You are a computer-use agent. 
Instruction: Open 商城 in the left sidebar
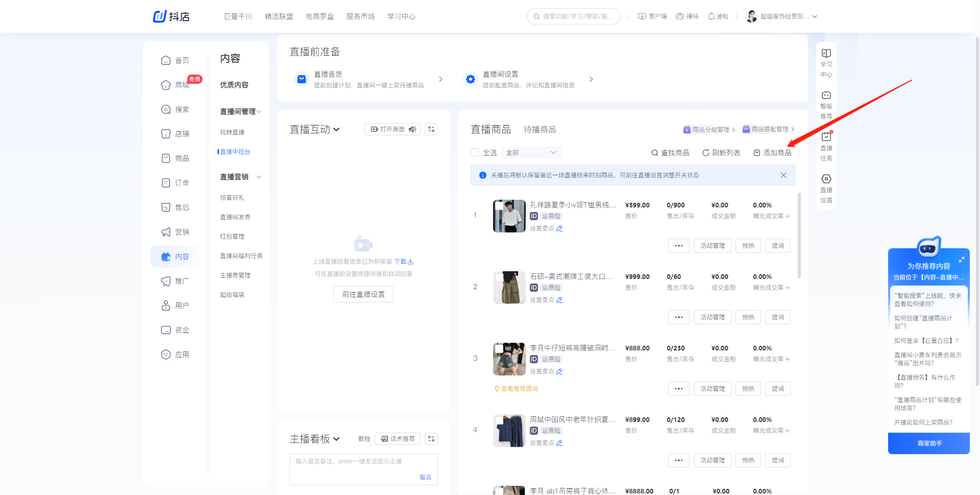(x=175, y=85)
